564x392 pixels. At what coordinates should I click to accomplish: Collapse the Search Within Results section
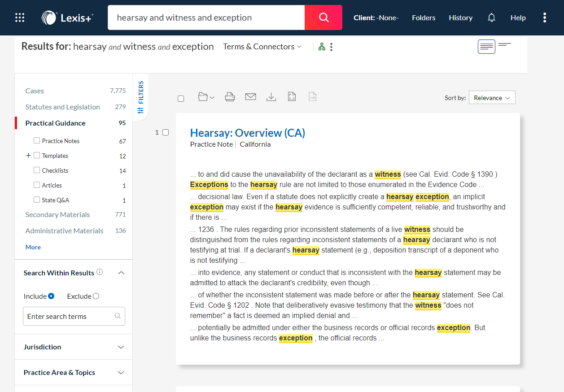(x=121, y=273)
